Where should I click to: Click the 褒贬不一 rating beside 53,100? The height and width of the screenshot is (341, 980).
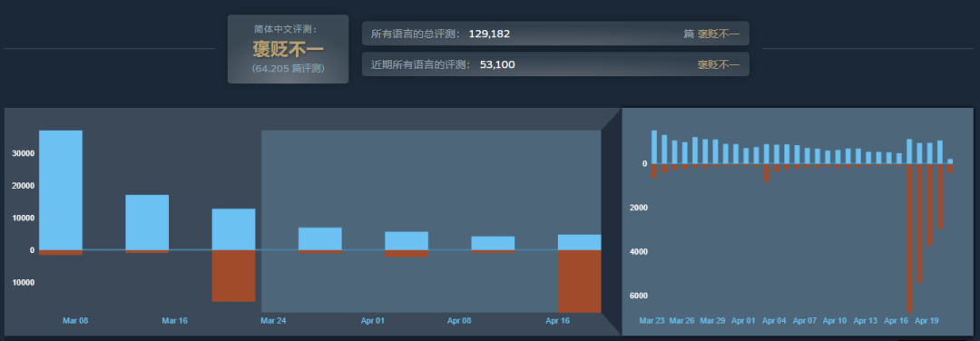[719, 64]
